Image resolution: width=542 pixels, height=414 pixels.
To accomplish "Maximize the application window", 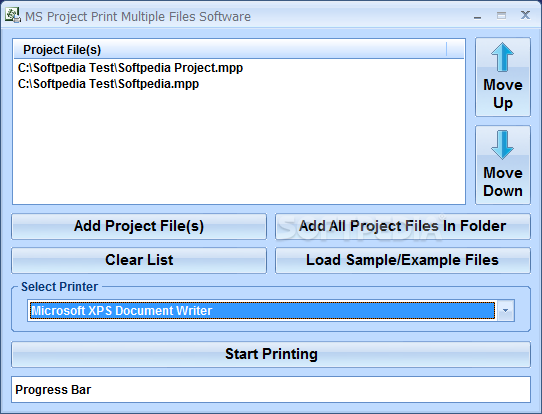I will click(x=502, y=16).
